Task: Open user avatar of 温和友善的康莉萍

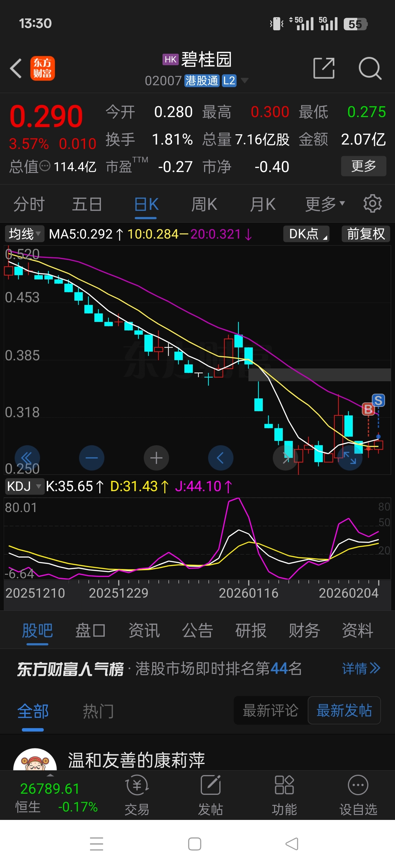Action: coord(35,759)
